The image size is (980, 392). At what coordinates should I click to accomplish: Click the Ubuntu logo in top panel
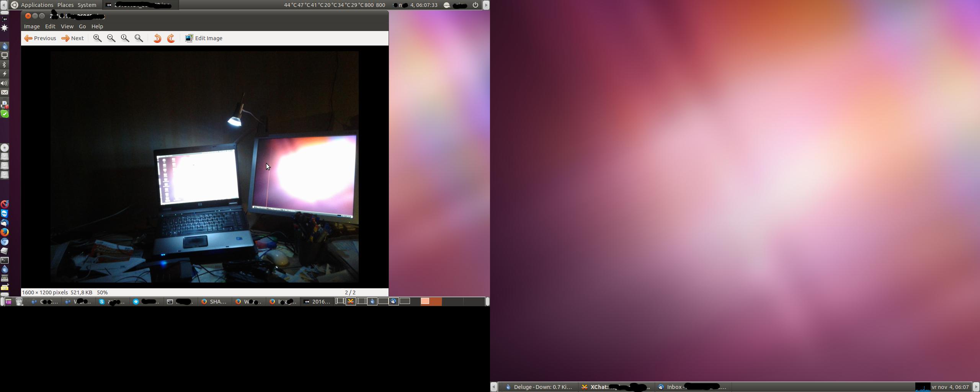[x=14, y=5]
